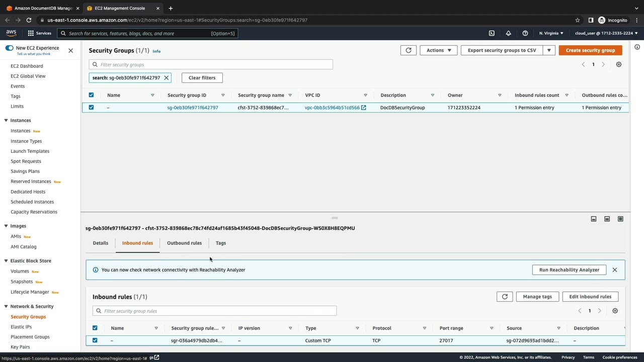Image resolution: width=644 pixels, height=362 pixels.
Task: Open the help question mark menu
Action: click(525, 33)
